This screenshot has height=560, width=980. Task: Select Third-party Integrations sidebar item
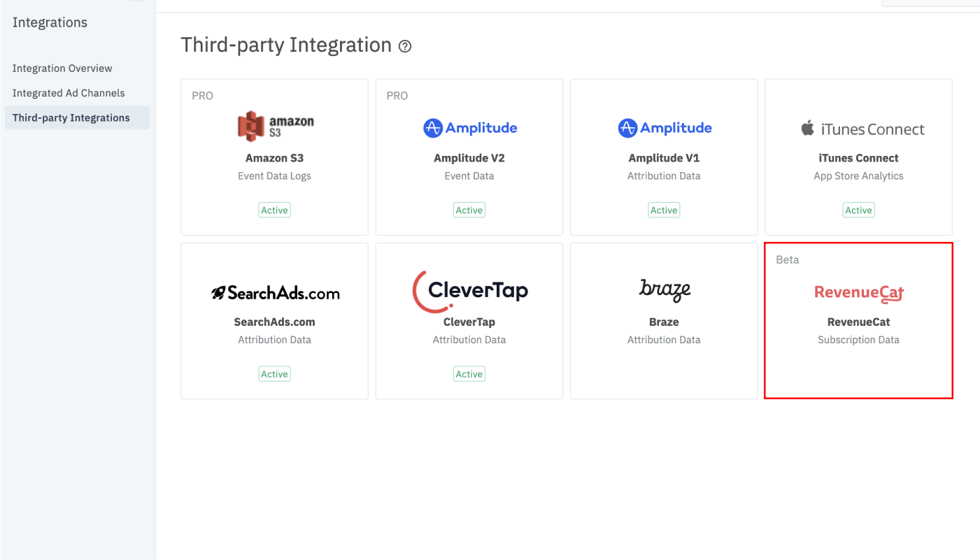point(76,117)
